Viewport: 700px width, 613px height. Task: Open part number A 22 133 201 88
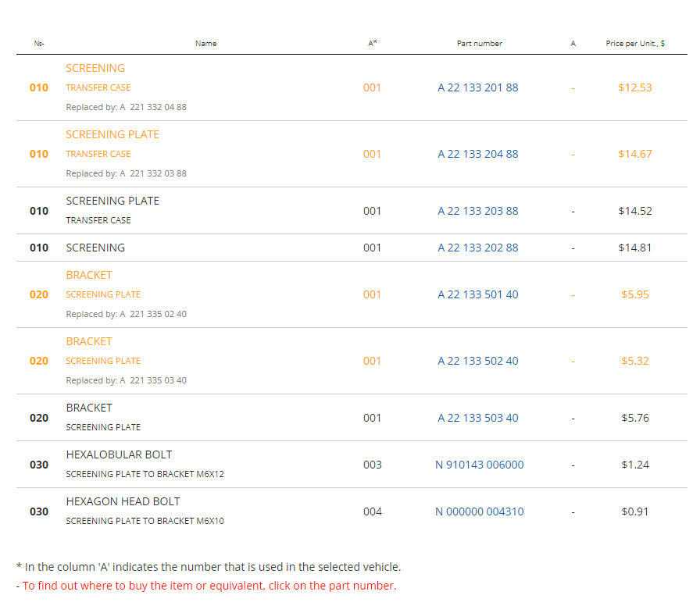coord(477,87)
